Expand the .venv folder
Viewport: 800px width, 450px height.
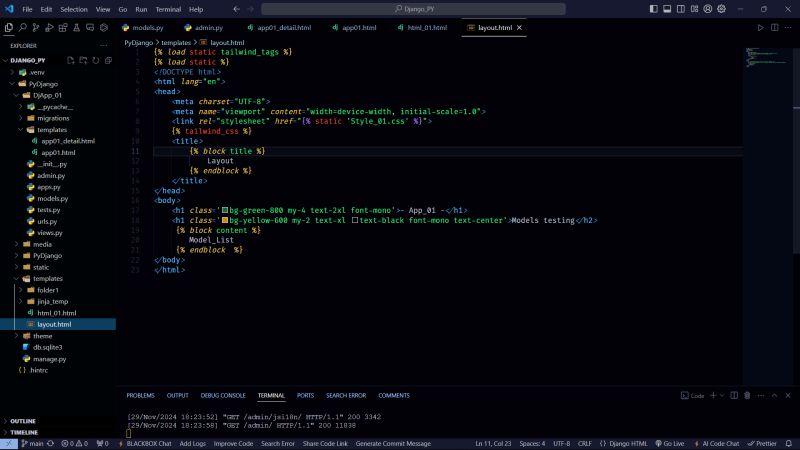[12, 72]
